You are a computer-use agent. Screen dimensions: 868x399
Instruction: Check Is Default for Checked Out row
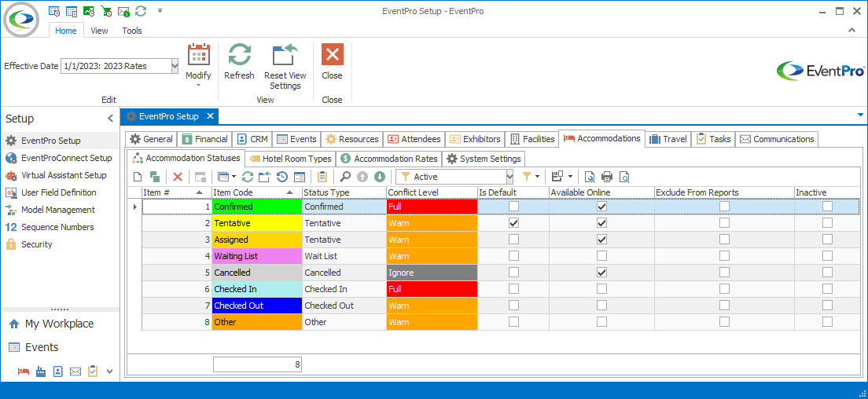513,305
